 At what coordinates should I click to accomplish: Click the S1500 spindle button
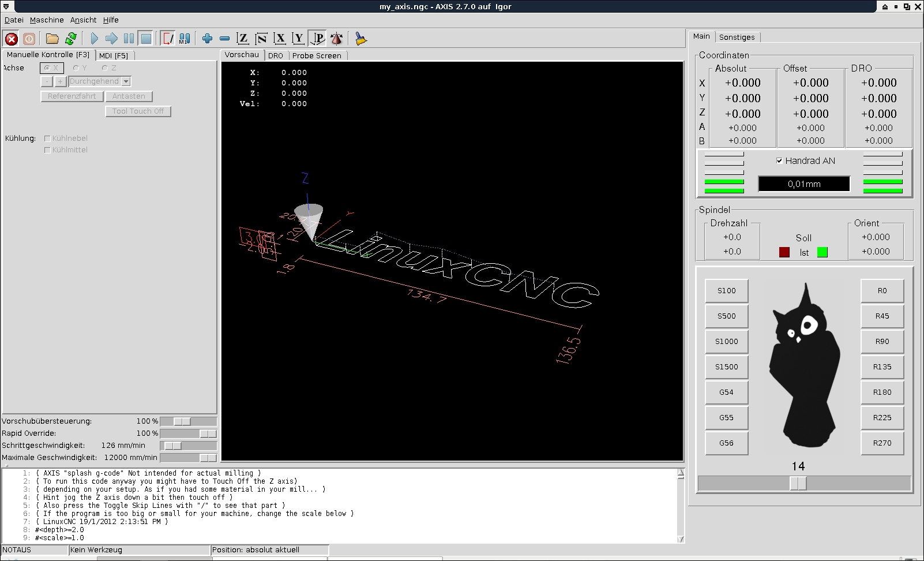(x=726, y=367)
